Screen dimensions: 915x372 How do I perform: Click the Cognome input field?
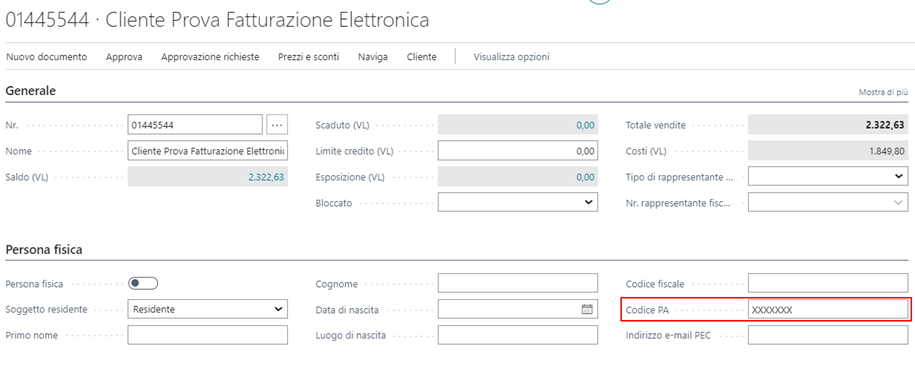tap(518, 283)
